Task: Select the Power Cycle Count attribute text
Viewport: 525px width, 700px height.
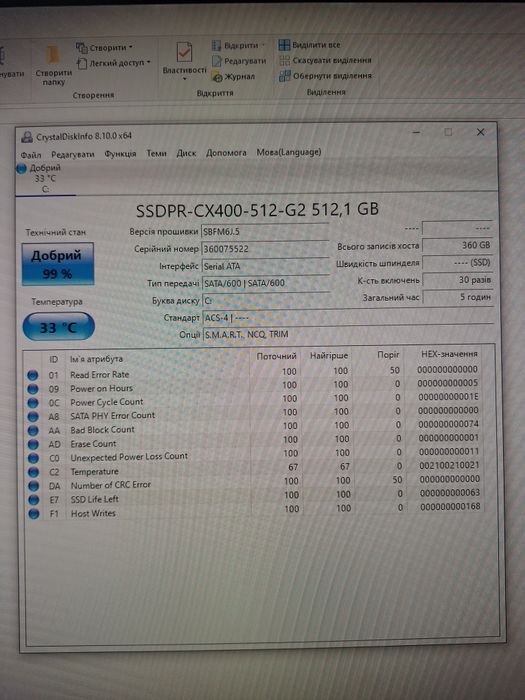Action: point(107,402)
